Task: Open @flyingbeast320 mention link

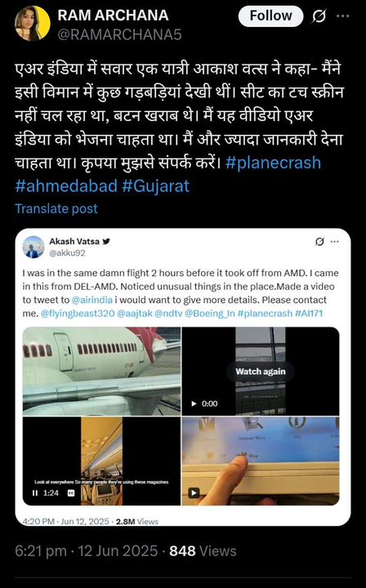Action: tap(77, 314)
